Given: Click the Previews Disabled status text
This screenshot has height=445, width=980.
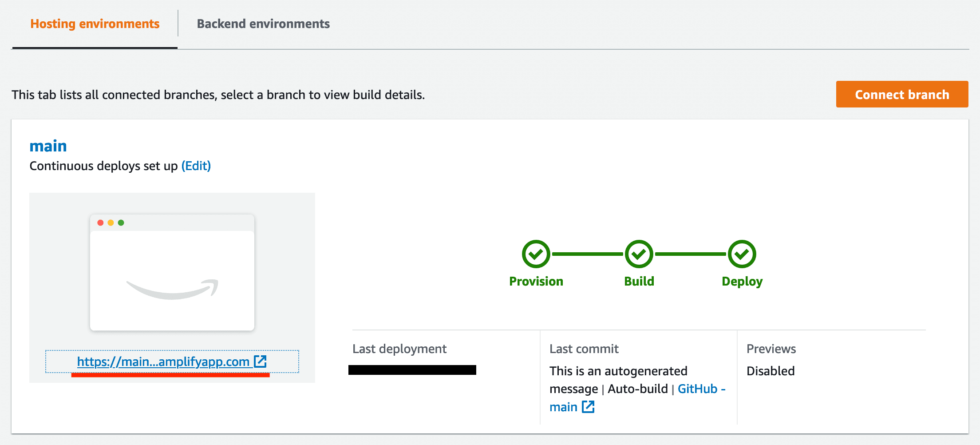Looking at the screenshot, I should click(x=771, y=371).
